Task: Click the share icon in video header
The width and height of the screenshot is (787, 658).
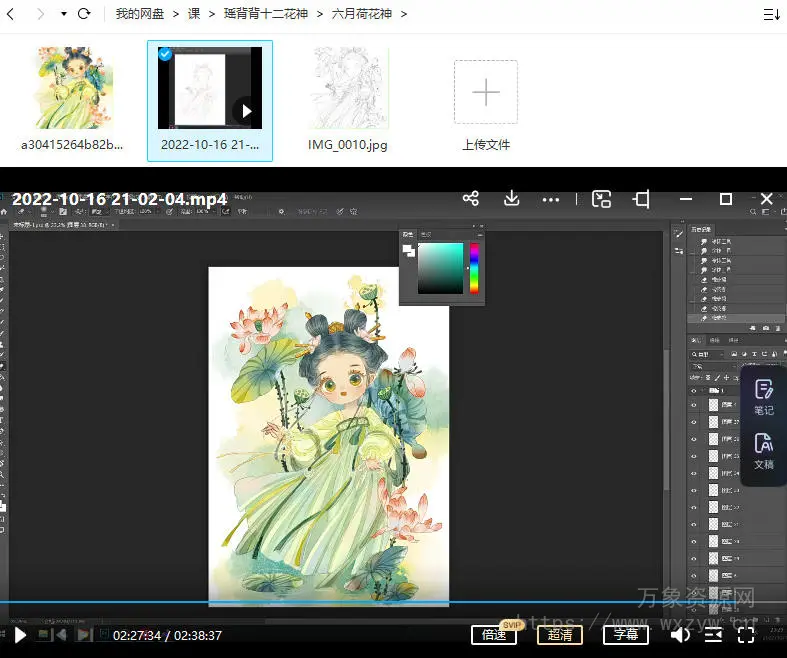Action: pos(471,199)
